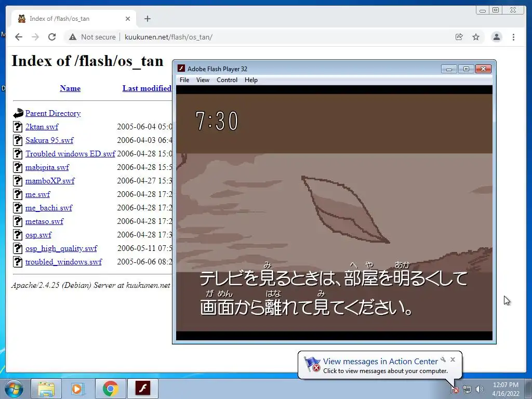Click the Chrome back arrow button
532x399 pixels.
[x=19, y=37]
